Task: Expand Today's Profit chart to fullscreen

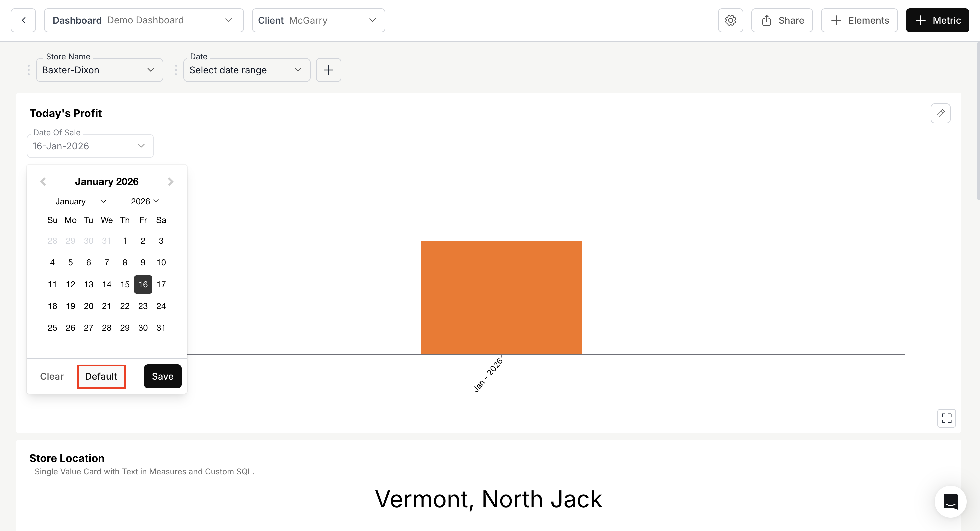Action: (947, 418)
